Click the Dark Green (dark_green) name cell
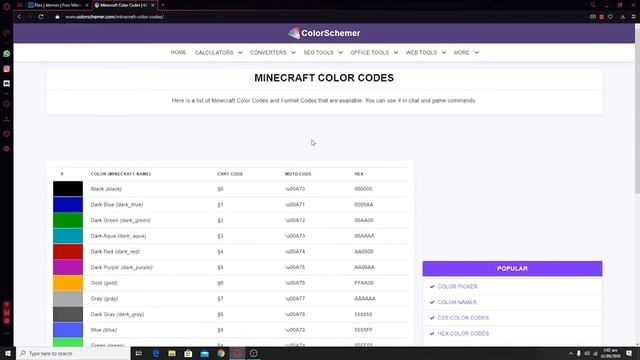This screenshot has width=640, height=360. (120, 220)
